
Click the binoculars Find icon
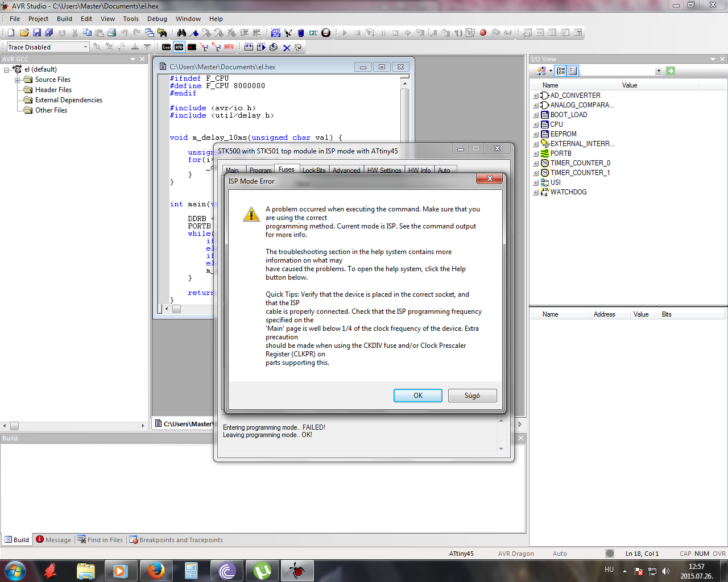click(181, 33)
